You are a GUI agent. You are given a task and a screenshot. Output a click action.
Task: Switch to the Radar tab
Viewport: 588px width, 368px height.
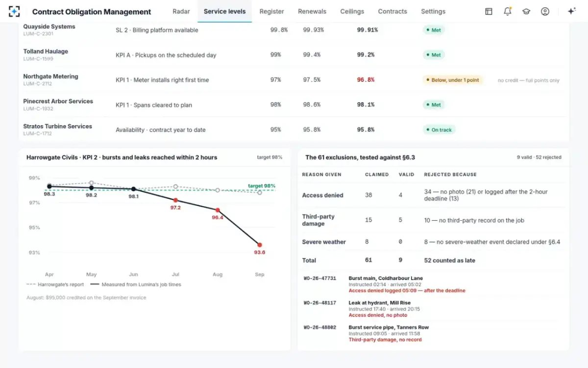(181, 11)
